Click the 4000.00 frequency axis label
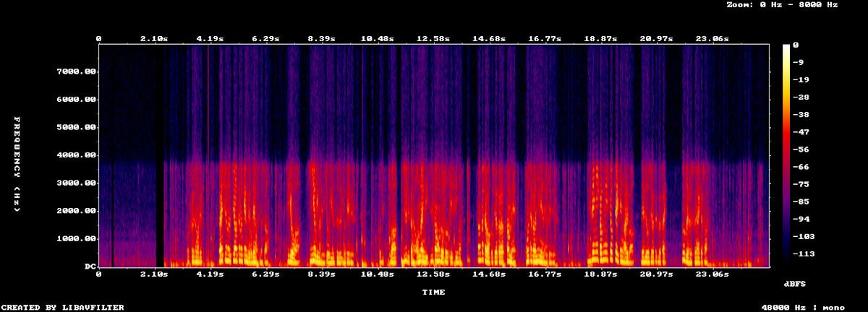The width and height of the screenshot is (868, 312). tap(76, 155)
